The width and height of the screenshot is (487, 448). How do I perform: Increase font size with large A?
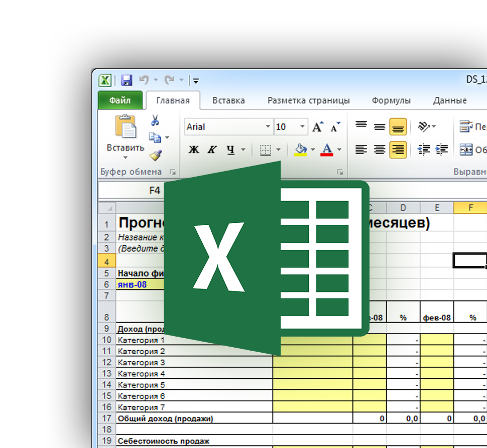click(x=318, y=126)
